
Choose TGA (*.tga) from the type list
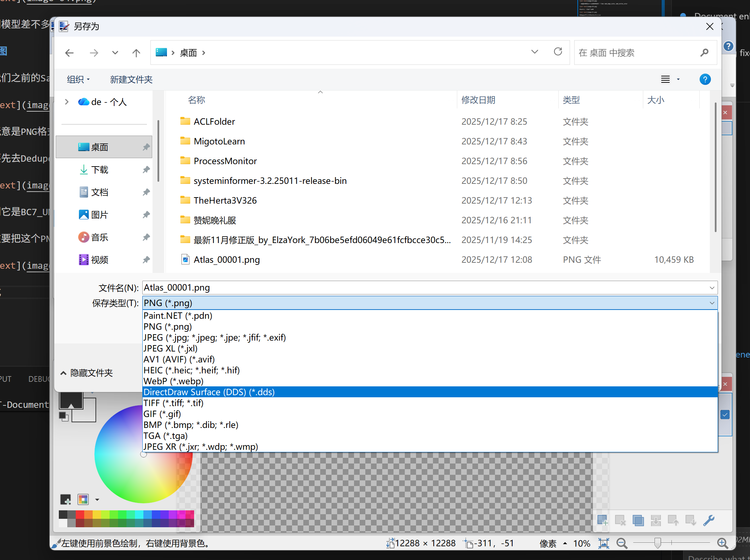point(166,436)
